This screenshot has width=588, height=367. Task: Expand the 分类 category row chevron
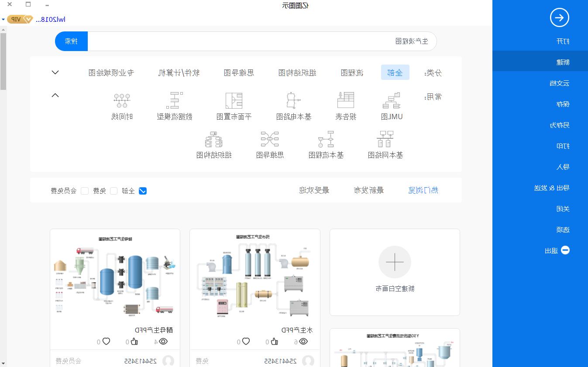pos(55,72)
